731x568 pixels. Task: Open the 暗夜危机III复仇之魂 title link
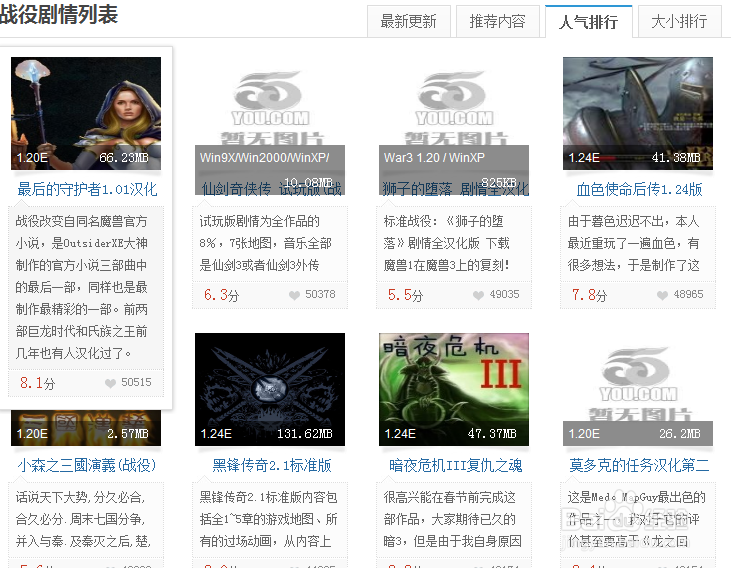click(455, 465)
